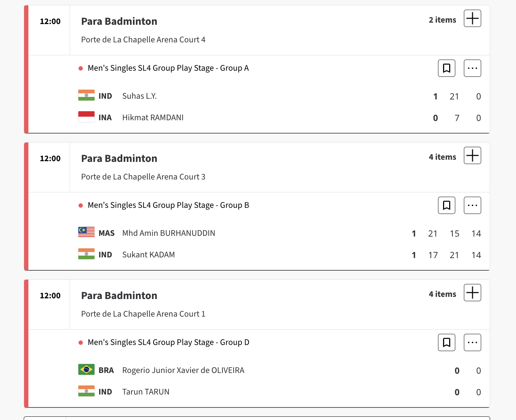Screen dimensions: 516x420
Task: Select player Rogerio Junior Xavier de OLIVEIRA
Action: [x=183, y=370]
